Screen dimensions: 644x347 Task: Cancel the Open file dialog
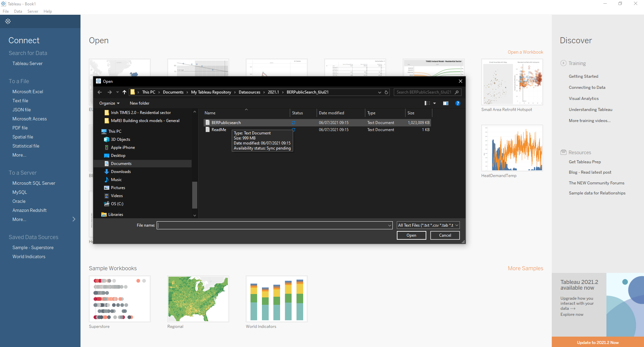[x=445, y=235]
